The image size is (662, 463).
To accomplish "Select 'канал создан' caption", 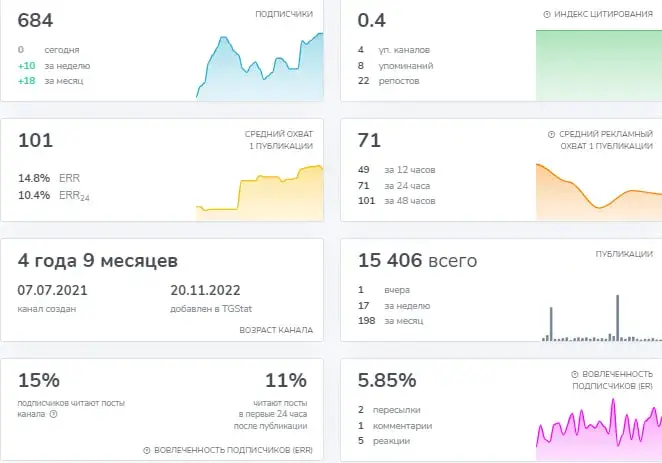I will click(x=47, y=309).
